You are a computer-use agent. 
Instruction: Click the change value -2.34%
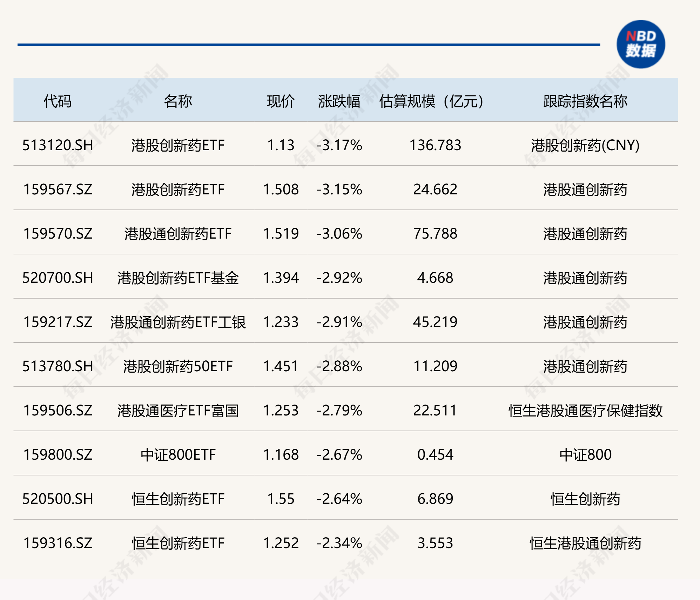click(x=339, y=543)
